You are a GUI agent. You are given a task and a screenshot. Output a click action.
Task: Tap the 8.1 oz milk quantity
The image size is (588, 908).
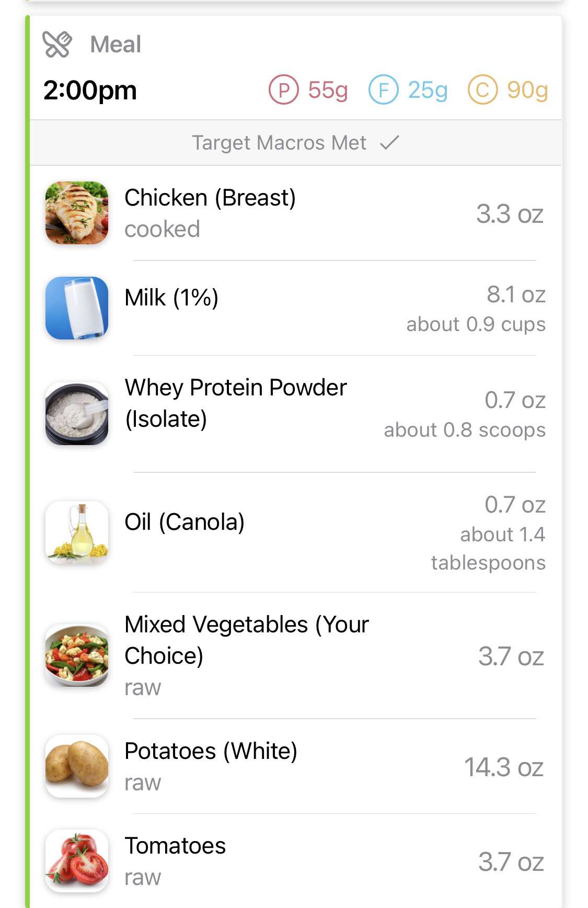516,294
